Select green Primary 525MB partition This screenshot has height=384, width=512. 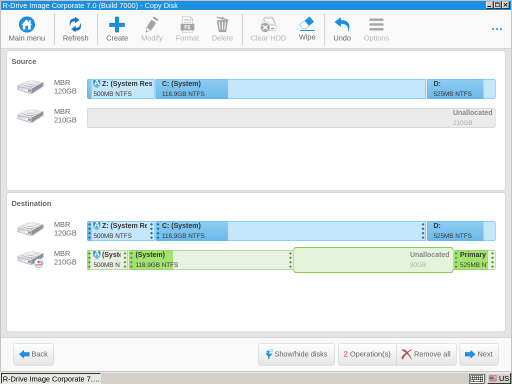[475, 260]
